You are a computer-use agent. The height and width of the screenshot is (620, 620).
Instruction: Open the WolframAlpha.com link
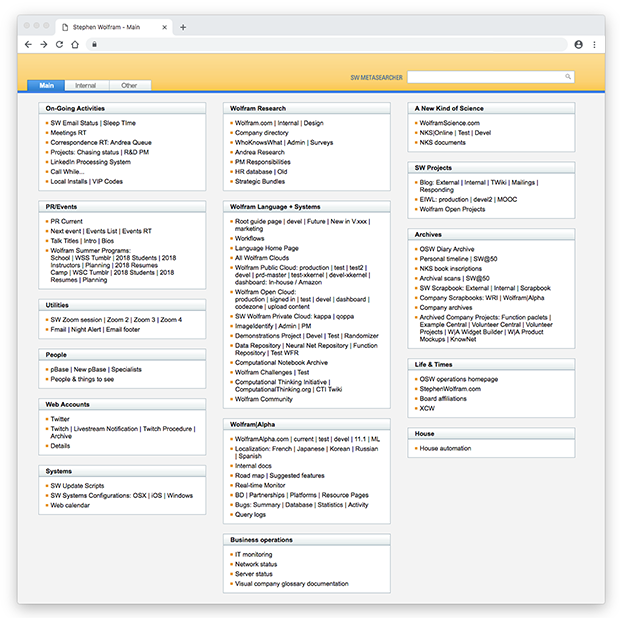pos(262,439)
